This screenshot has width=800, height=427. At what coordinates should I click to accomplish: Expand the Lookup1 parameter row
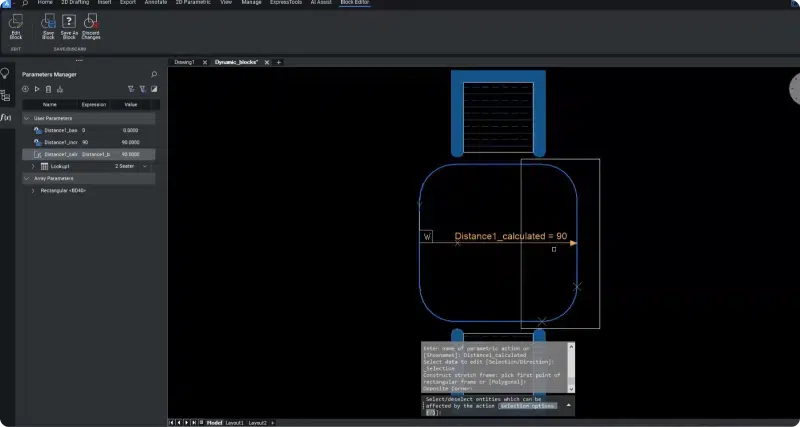click(x=33, y=166)
